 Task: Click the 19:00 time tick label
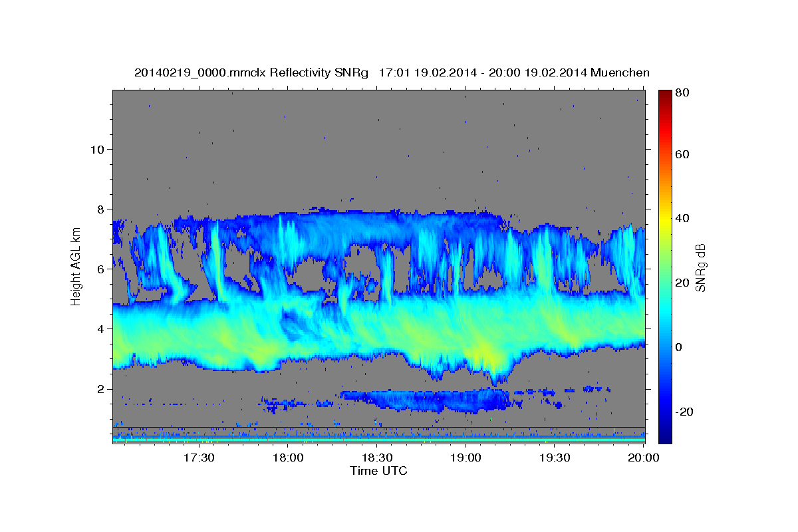tap(465, 458)
